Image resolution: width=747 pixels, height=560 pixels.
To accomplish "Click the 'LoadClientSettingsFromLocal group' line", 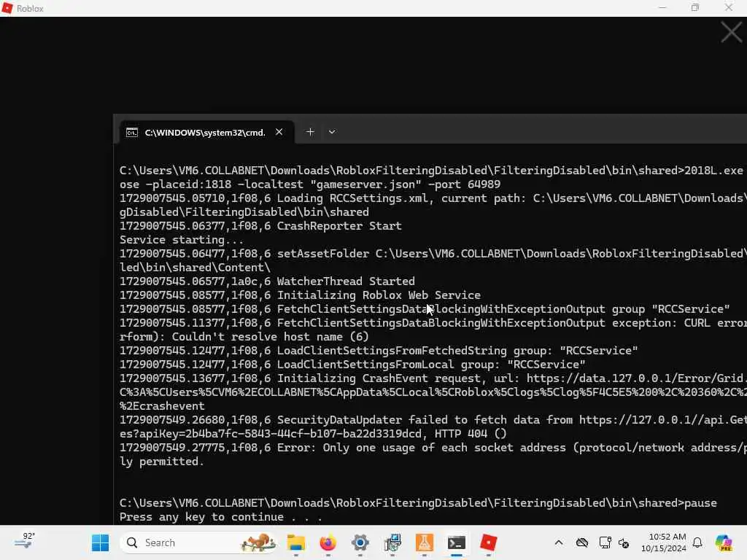I will pyautogui.click(x=352, y=365).
